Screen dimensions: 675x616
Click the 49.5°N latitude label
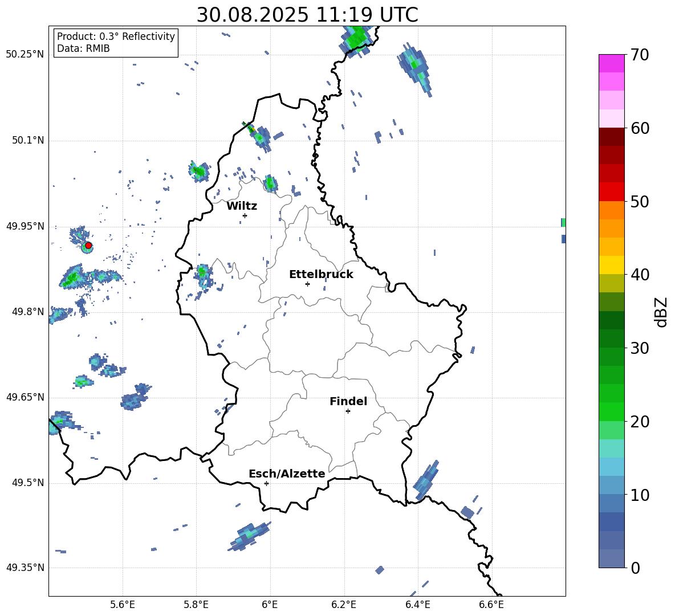coord(28,483)
